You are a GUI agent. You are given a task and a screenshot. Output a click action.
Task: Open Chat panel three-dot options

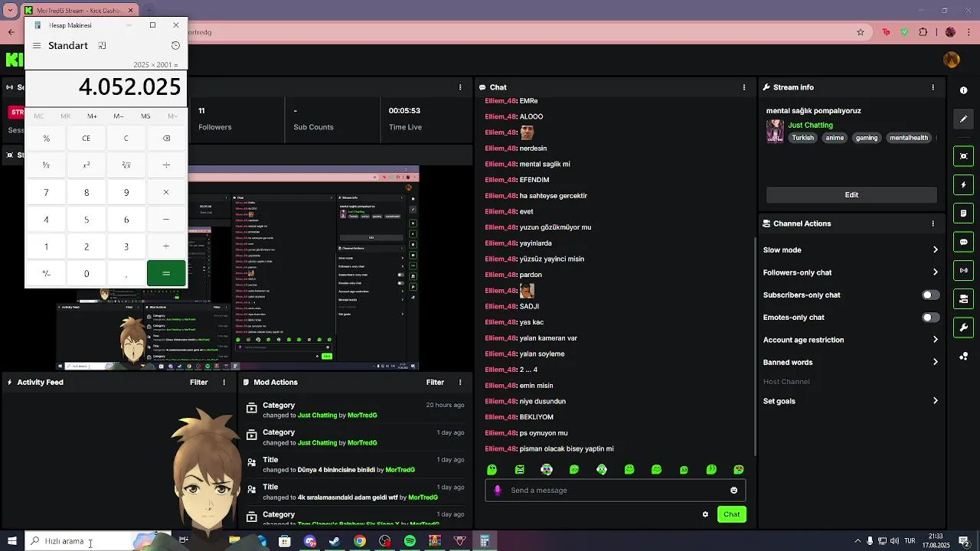point(743,87)
